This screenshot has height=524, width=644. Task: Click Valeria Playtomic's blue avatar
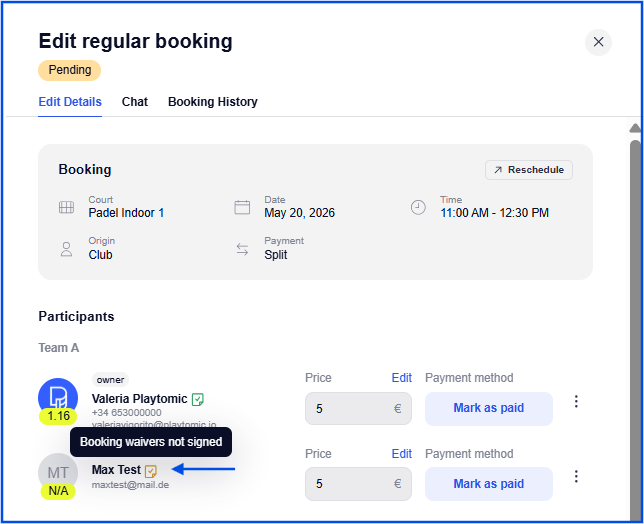(58, 398)
